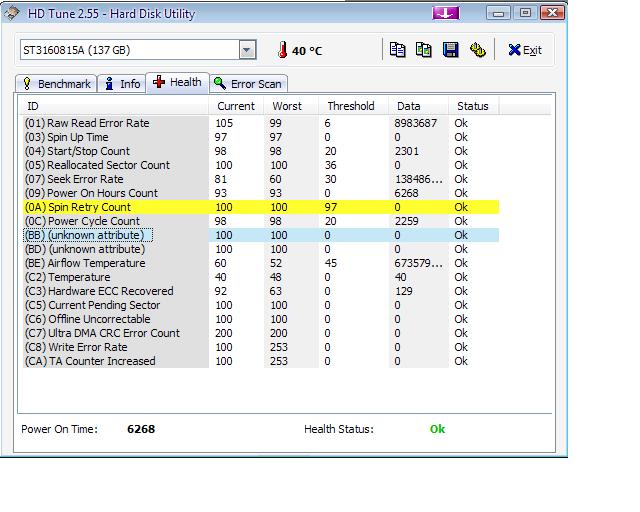Click the worst value 63 in Hardware ECC row
This screenshot has height=512, width=640.
click(276, 291)
